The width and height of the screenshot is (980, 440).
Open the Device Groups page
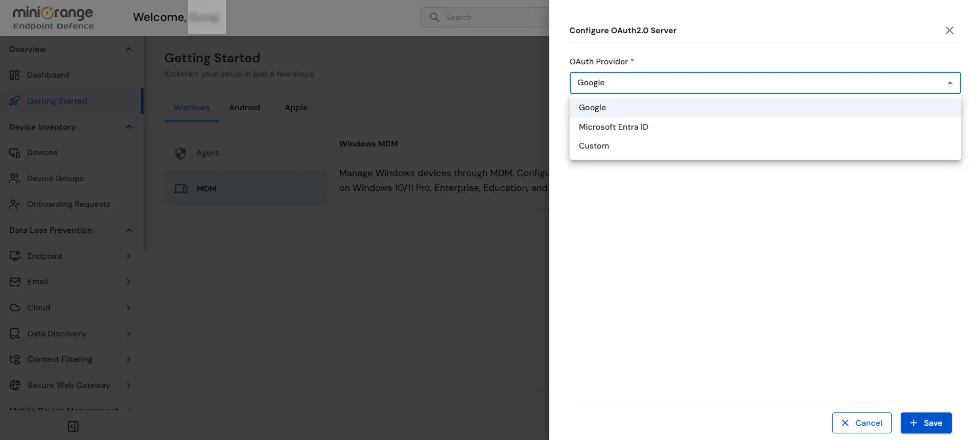[x=71, y=178]
